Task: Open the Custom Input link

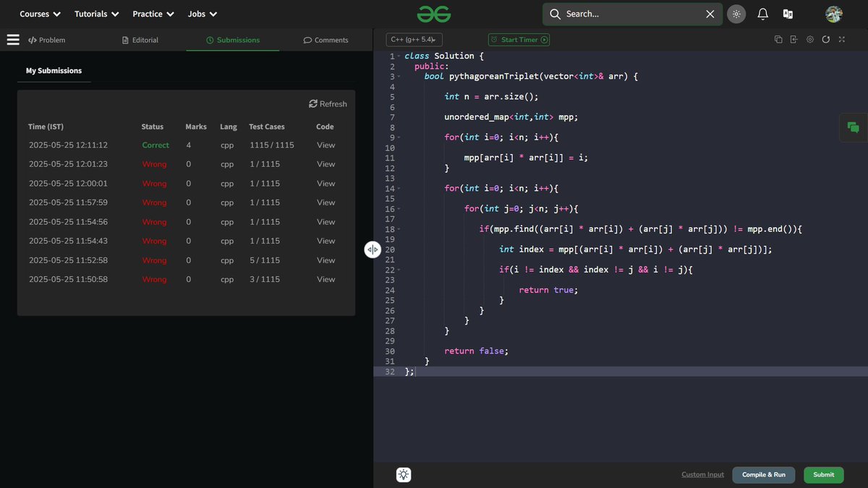Action: (x=702, y=475)
